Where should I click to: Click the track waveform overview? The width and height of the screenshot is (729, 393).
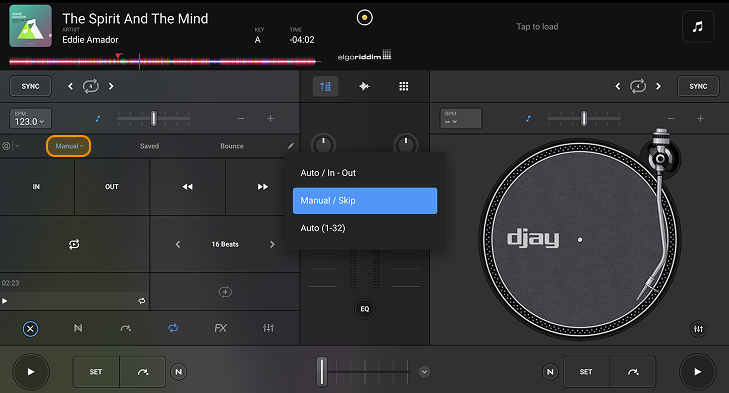click(165, 61)
